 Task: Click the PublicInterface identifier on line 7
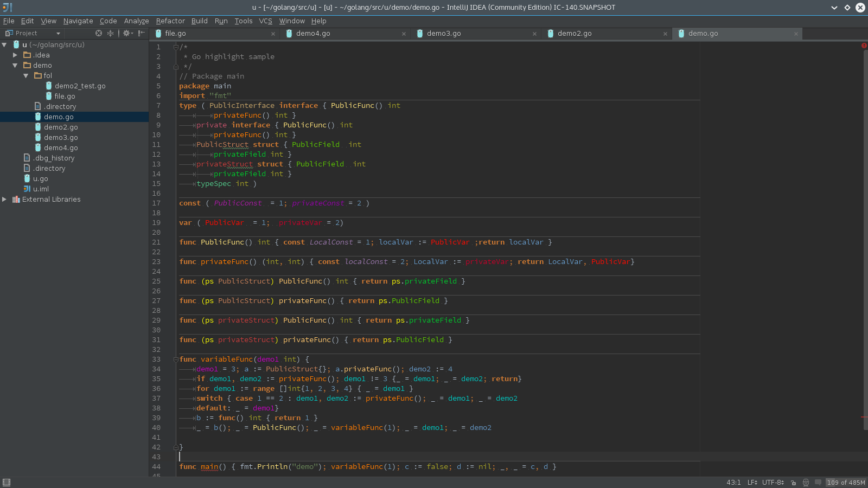tap(242, 106)
